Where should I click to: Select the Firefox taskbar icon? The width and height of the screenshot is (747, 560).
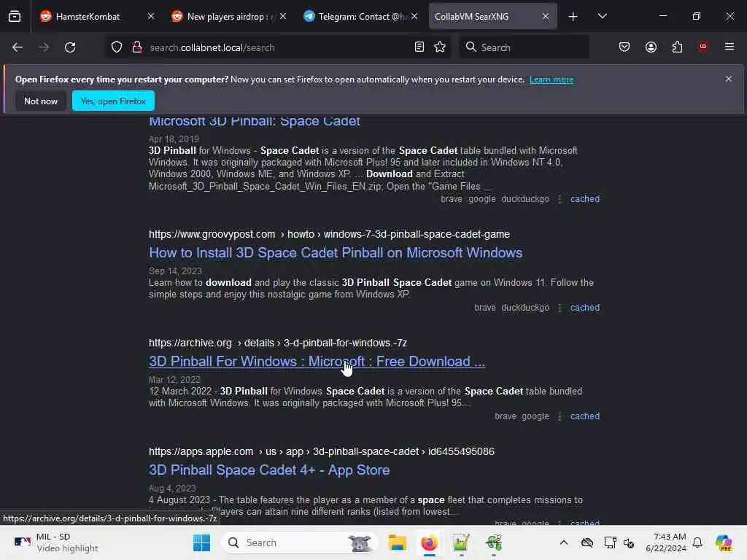429,542
